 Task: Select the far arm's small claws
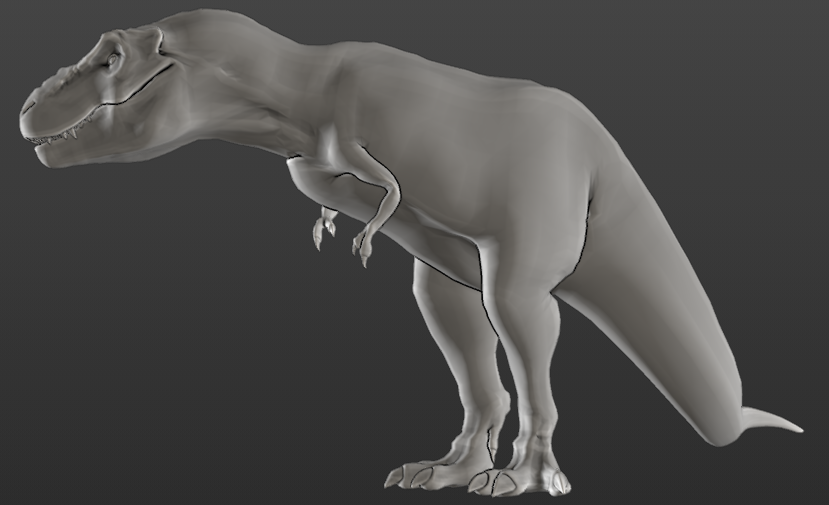click(324, 228)
